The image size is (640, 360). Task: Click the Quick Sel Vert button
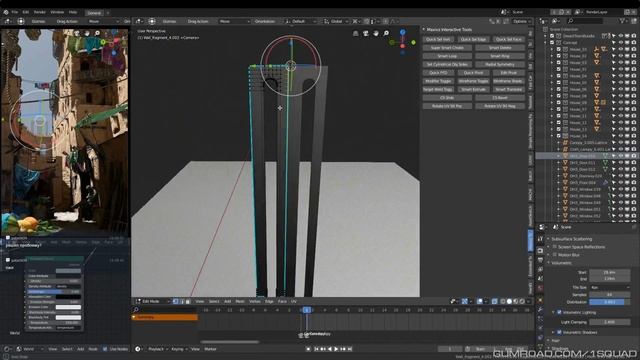[438, 40]
